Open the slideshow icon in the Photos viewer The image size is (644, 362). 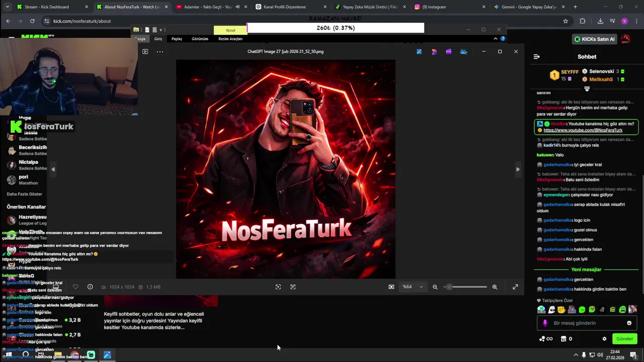[145, 51]
